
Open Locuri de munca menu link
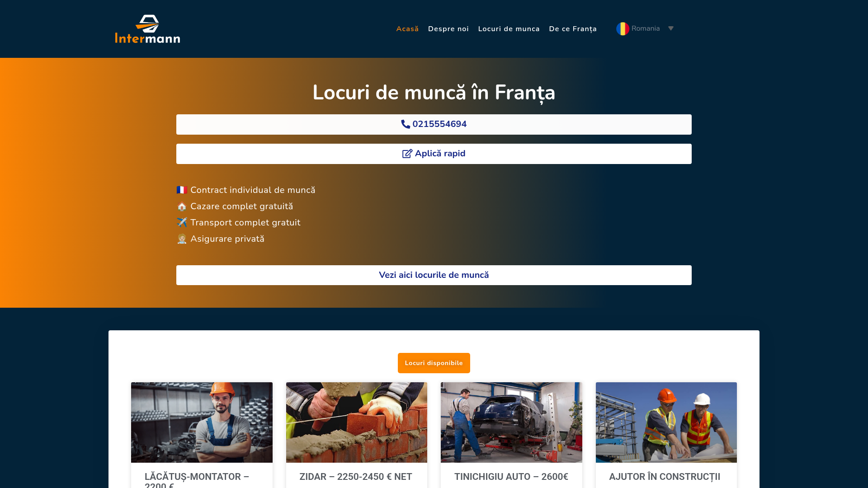click(509, 29)
